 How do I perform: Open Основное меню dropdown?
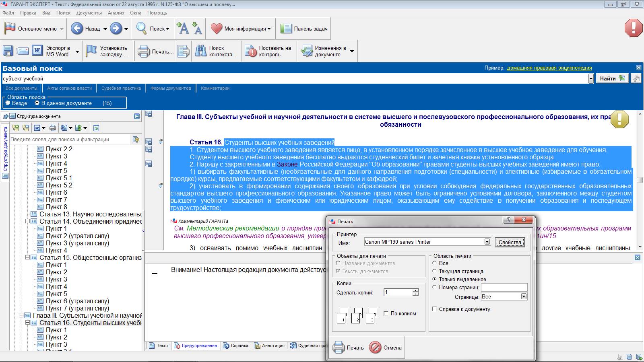[34, 29]
